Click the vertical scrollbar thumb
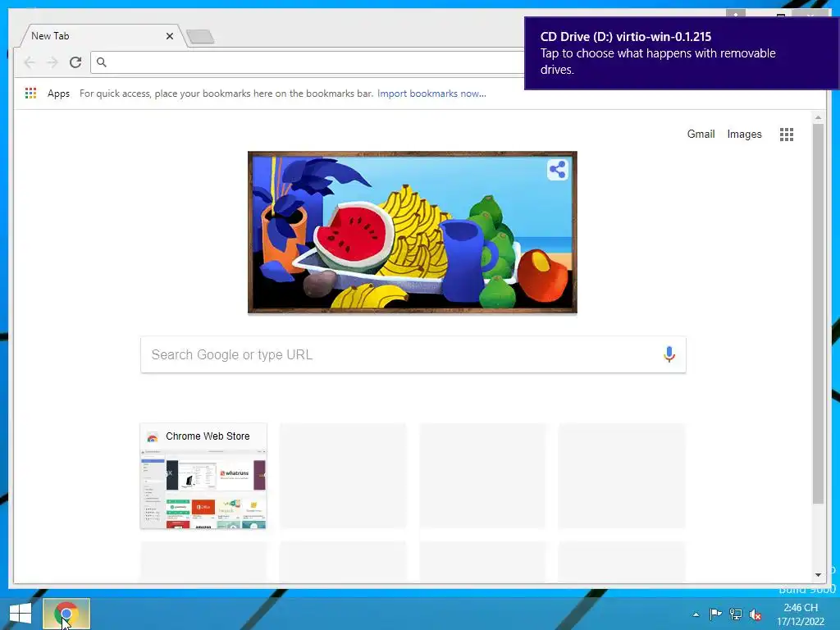The image size is (840, 630). click(818, 313)
